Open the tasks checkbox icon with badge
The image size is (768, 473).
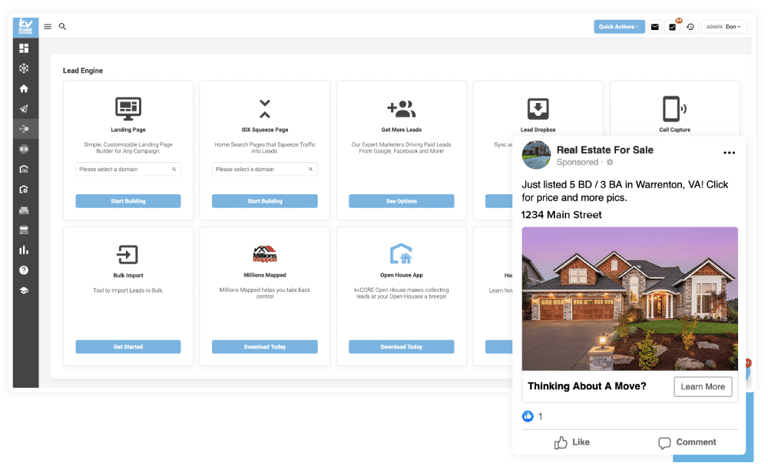[x=672, y=27]
